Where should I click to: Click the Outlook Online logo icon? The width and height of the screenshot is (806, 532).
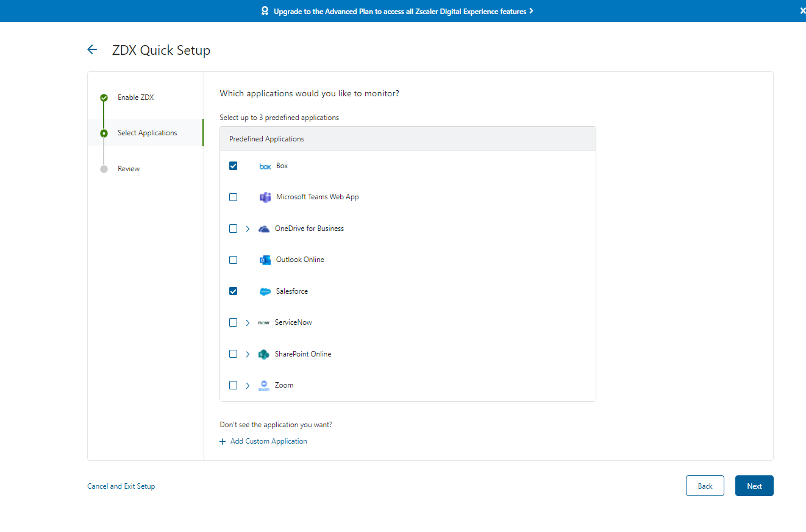coord(265,260)
